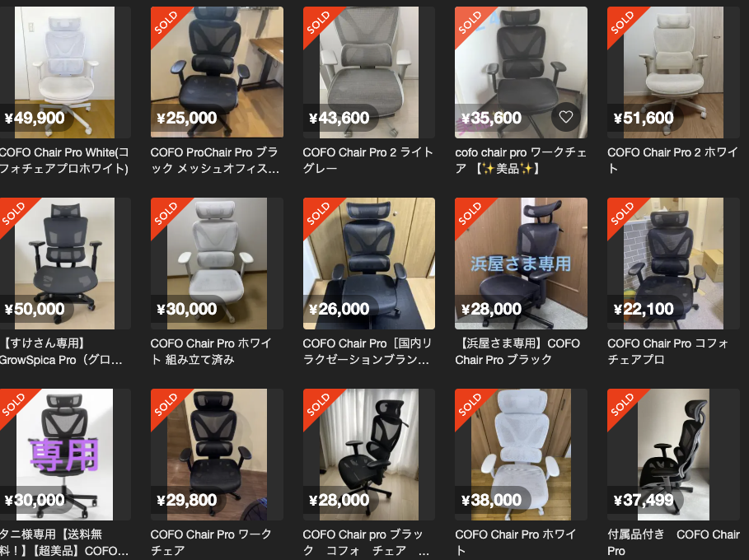Open the 付属品付き COFO Chair Pro title
Viewport: 749px width, 560px height.
pos(673,543)
